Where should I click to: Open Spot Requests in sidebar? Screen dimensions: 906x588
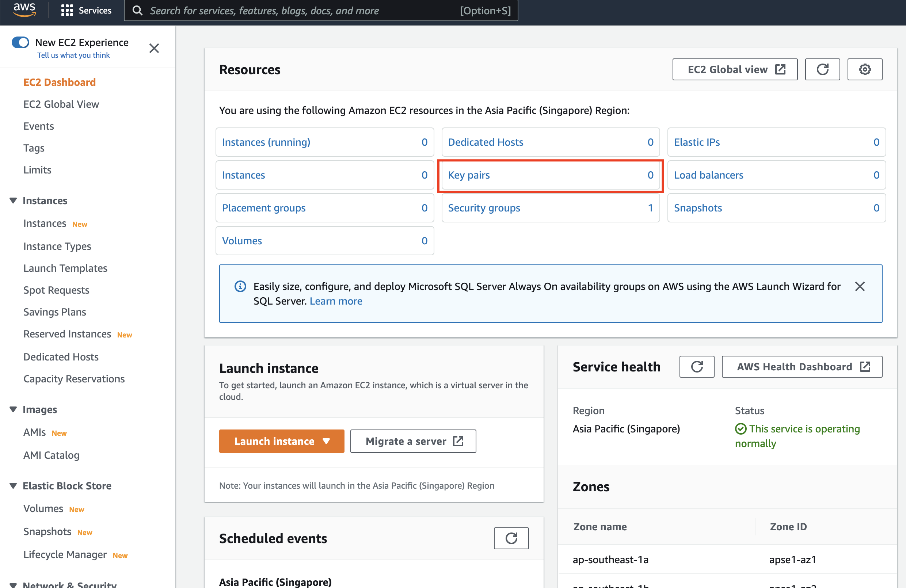(56, 290)
